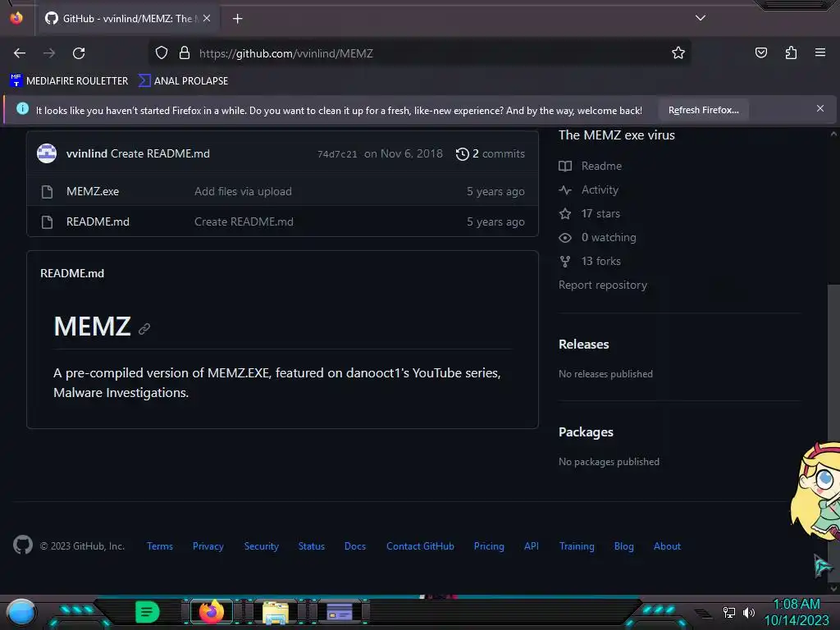The width and height of the screenshot is (840, 630).
Task: Open vvinlind user avatar
Action: pyautogui.click(x=47, y=153)
